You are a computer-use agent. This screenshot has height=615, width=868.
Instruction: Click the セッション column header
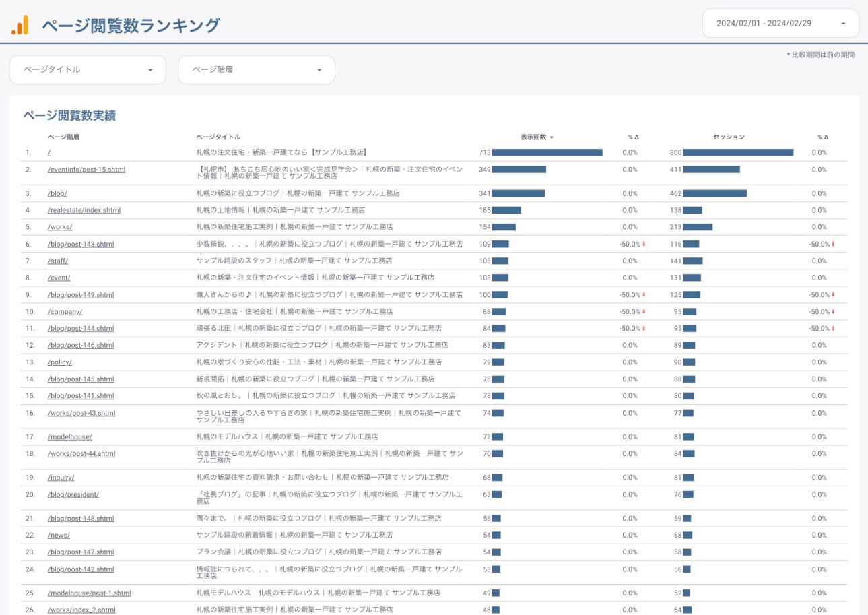pos(729,137)
